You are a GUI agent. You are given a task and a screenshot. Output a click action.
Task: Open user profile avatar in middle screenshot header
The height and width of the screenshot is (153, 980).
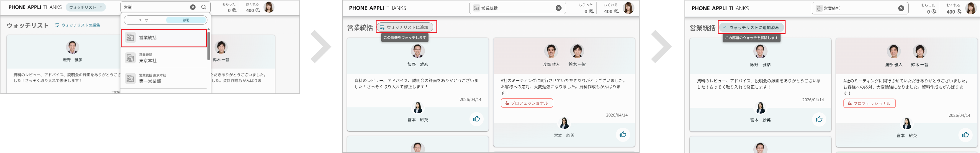(628, 8)
